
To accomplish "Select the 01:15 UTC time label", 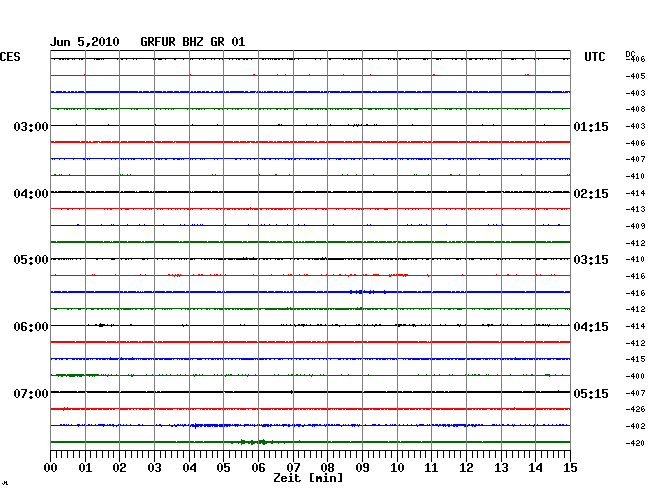I will 591,126.
